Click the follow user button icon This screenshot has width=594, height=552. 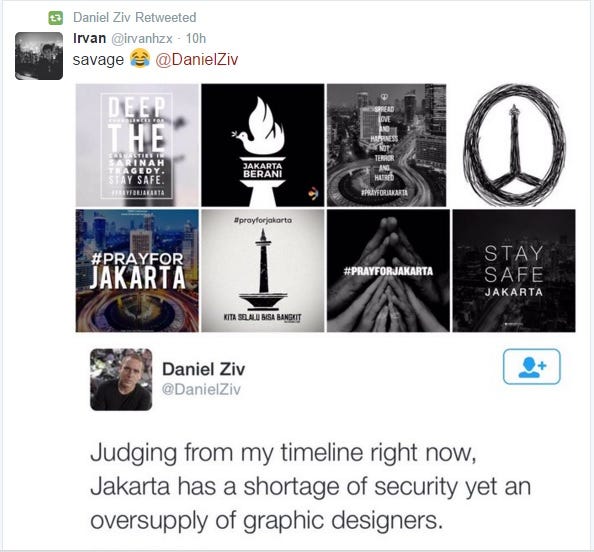[x=531, y=366]
